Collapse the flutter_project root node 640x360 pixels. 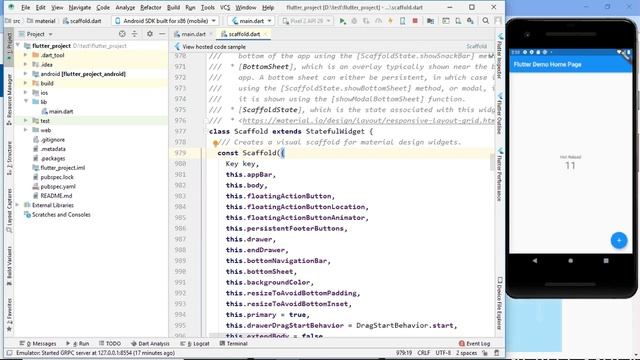pyautogui.click(x=18, y=46)
